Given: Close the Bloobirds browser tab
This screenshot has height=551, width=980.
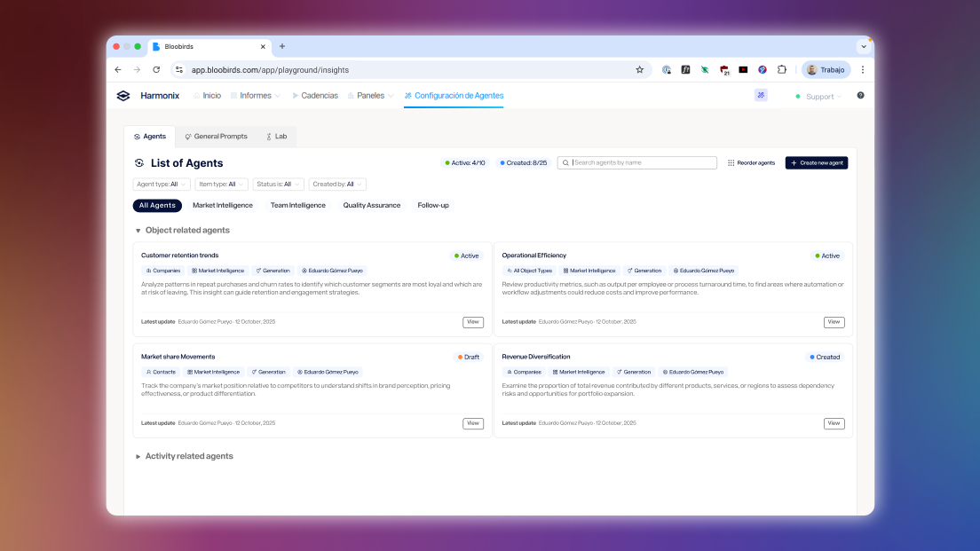Looking at the screenshot, I should [x=263, y=46].
